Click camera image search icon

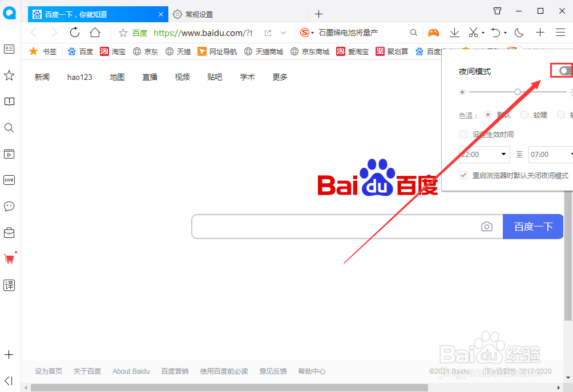[486, 227]
